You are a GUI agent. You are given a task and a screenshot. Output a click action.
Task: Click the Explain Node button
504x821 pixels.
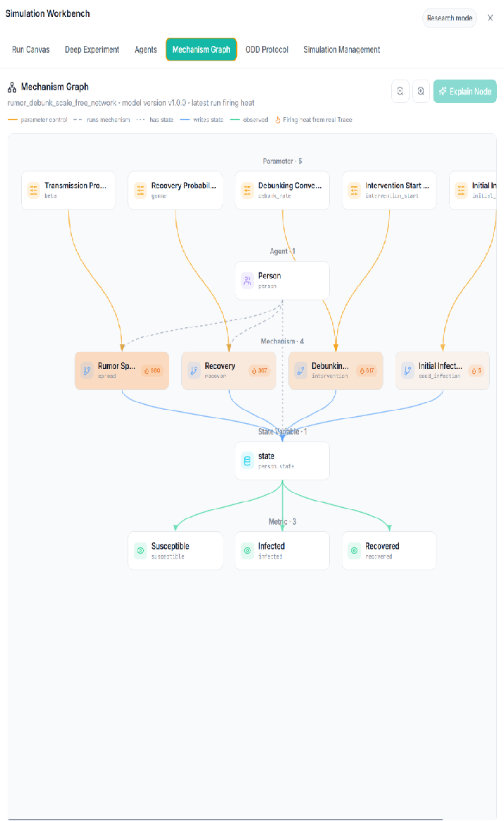(x=465, y=91)
